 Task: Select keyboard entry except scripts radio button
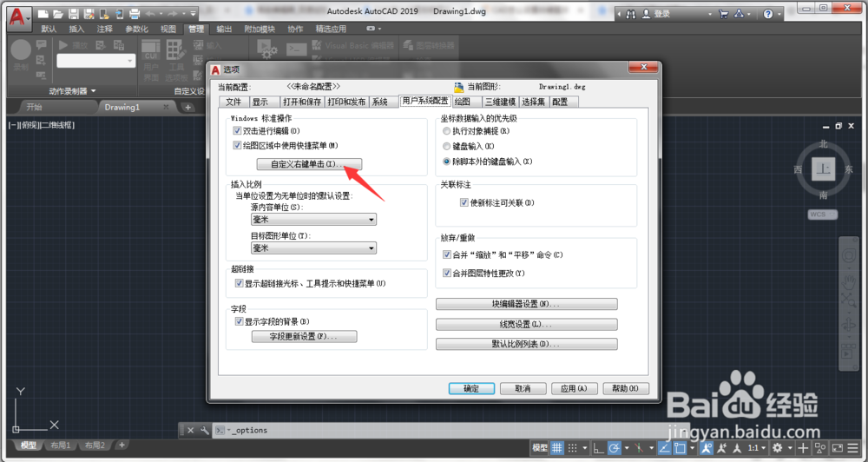(446, 162)
